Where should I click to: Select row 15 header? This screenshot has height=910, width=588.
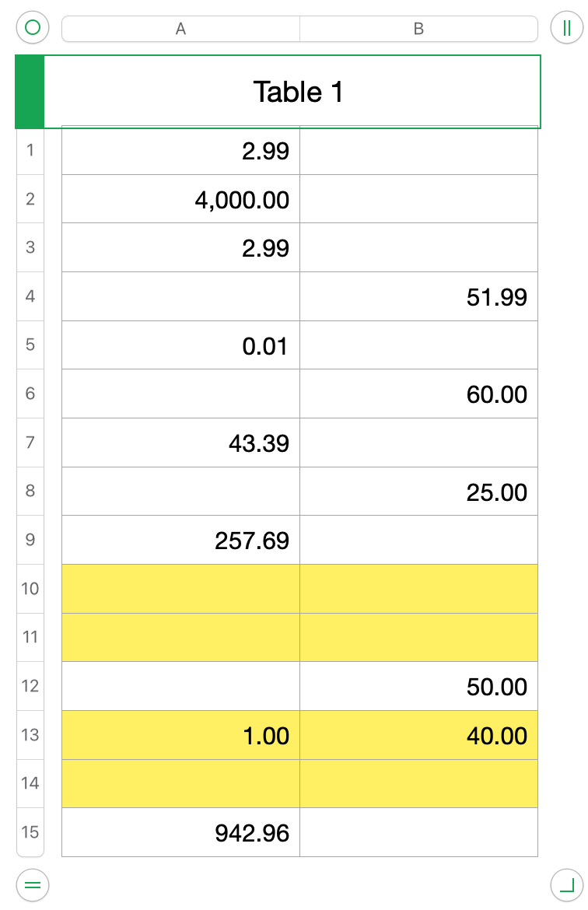[30, 832]
